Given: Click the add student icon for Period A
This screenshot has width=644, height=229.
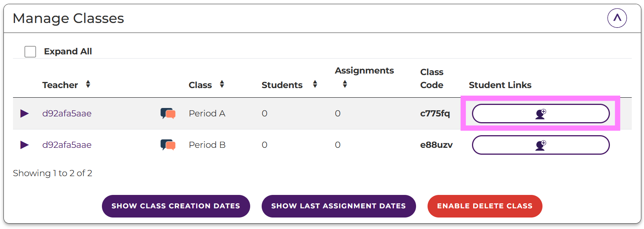Looking at the screenshot, I should coord(540,114).
